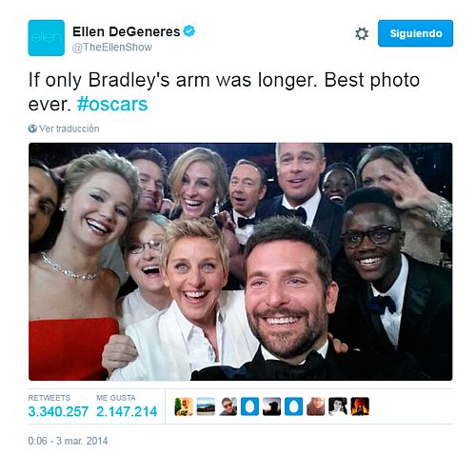Open the sunglasses person user avatar
The height and width of the screenshot is (455, 476).
(x=228, y=406)
